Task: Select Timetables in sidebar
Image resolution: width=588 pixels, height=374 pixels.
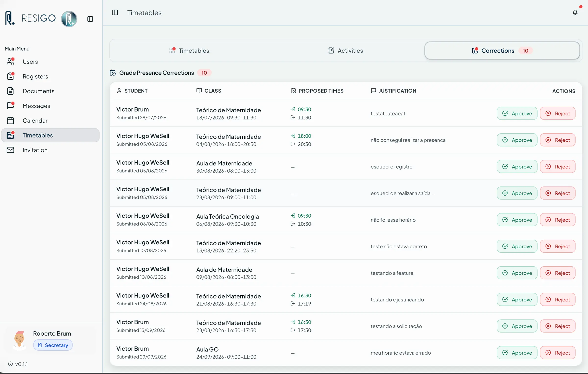Action: (50, 135)
